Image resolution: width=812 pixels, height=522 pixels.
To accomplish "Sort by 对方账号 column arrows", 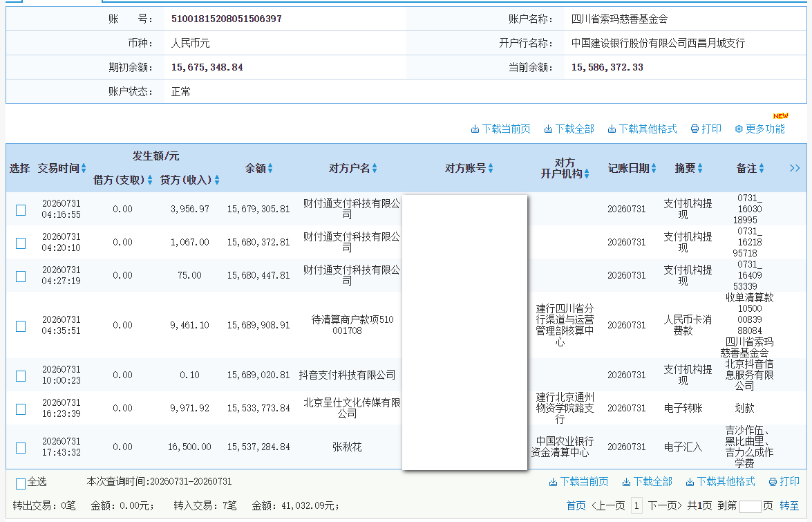I will pos(491,168).
